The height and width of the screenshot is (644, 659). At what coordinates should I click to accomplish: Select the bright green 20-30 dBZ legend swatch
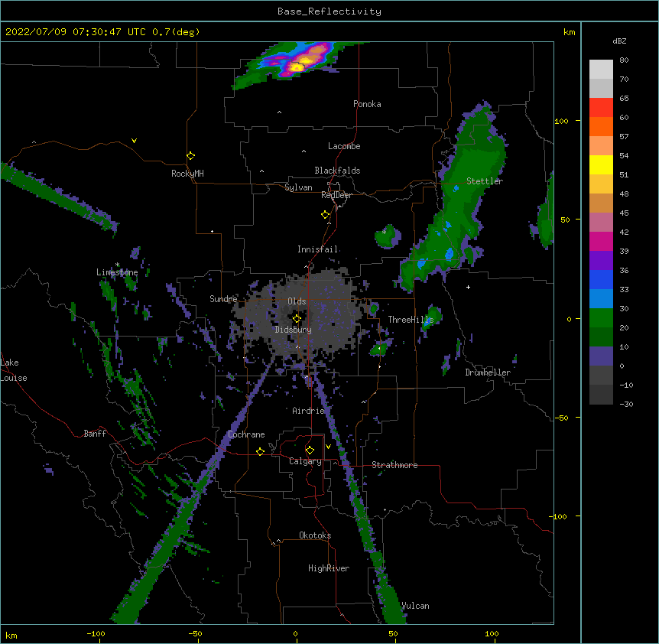[x=601, y=318]
